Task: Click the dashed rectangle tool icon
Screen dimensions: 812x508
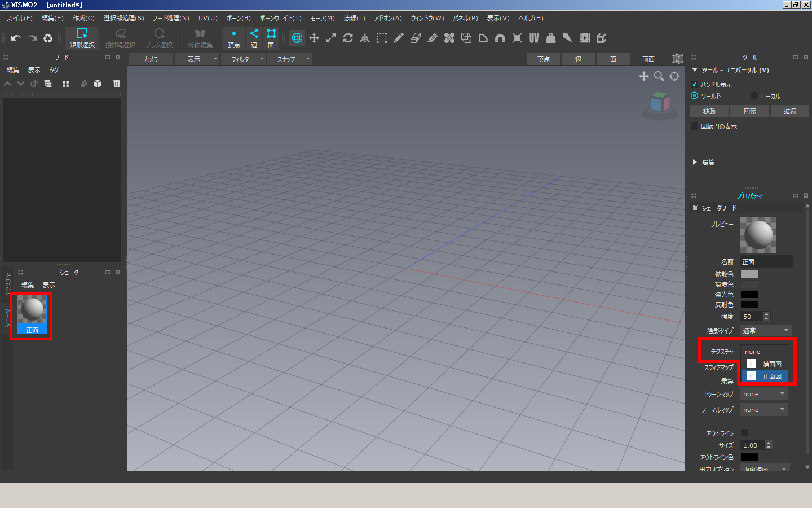Action: (382, 38)
